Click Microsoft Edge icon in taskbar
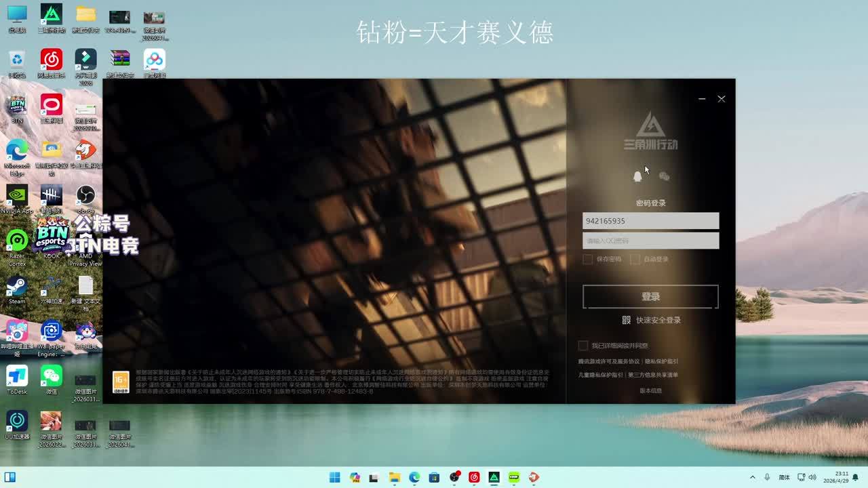Image resolution: width=868 pixels, height=488 pixels. coord(414,477)
